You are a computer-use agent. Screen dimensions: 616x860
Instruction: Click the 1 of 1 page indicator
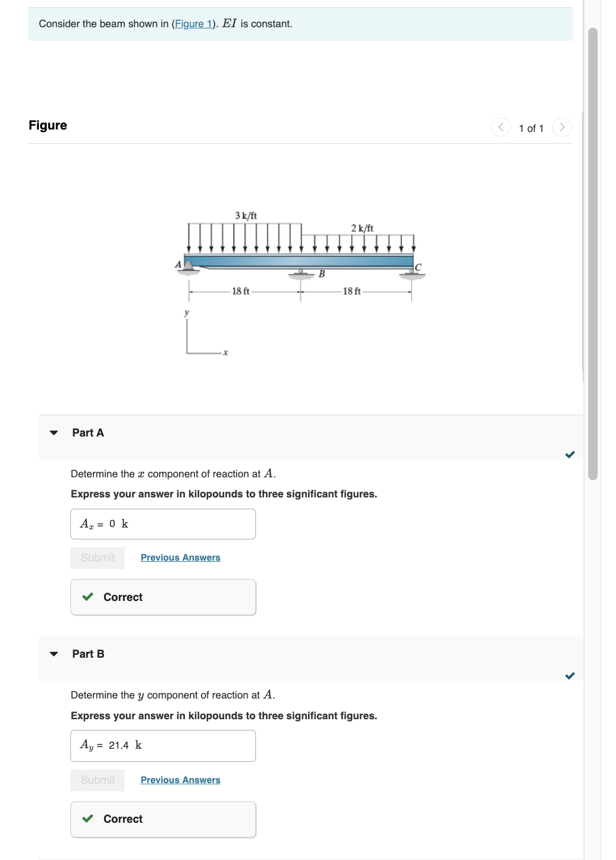[531, 128]
